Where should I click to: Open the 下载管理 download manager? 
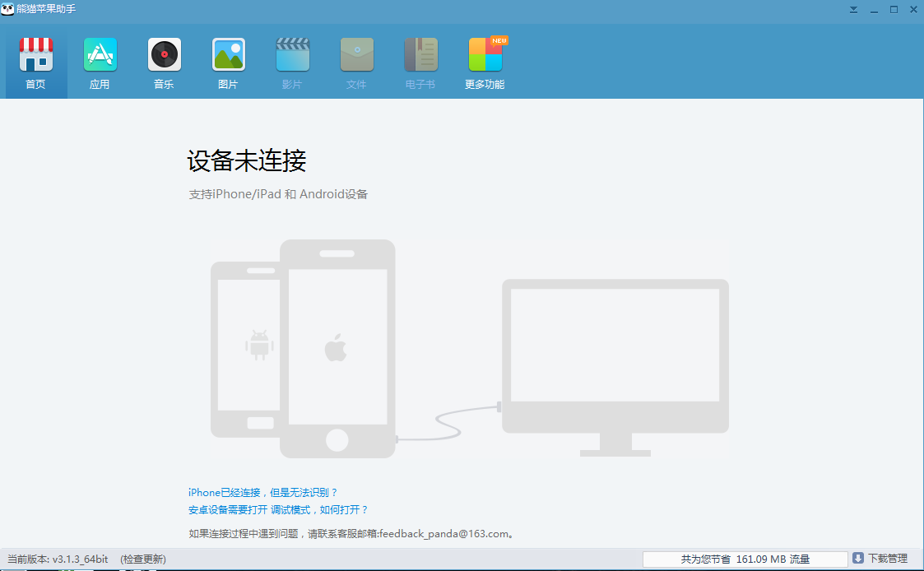point(880,559)
